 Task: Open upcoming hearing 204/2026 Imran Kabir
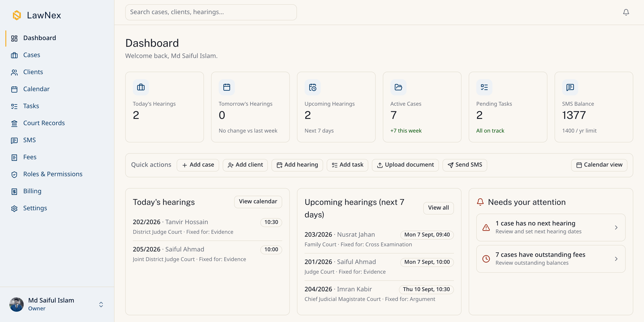pos(379,294)
